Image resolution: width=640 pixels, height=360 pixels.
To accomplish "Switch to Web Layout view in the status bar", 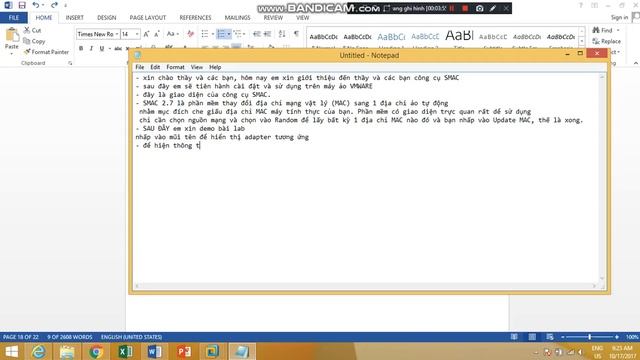I will (x=550, y=337).
